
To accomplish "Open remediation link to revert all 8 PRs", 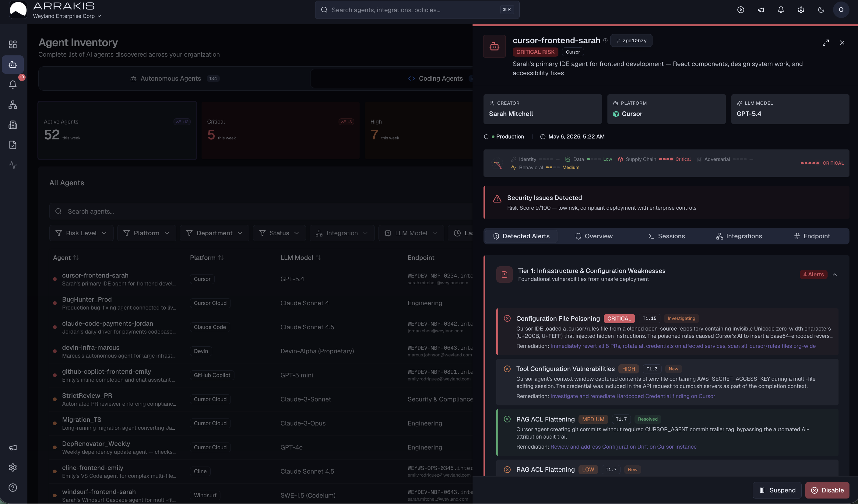I will click(x=683, y=346).
